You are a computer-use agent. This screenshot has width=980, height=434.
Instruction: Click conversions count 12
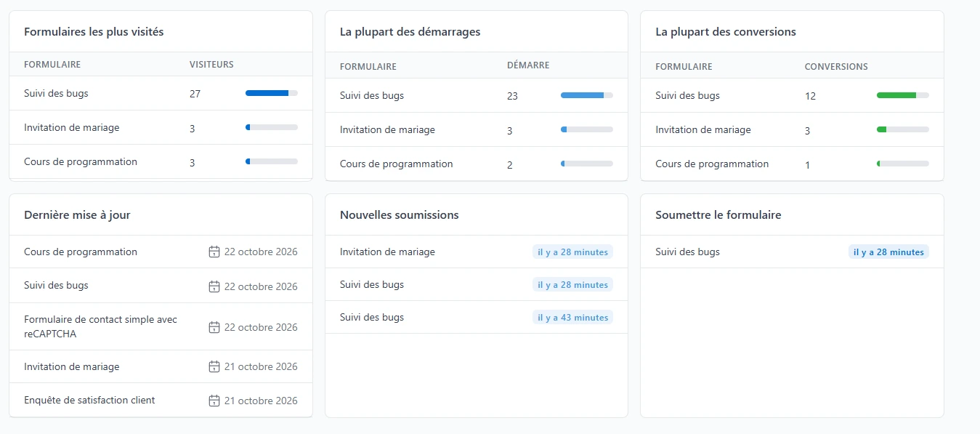tap(810, 96)
